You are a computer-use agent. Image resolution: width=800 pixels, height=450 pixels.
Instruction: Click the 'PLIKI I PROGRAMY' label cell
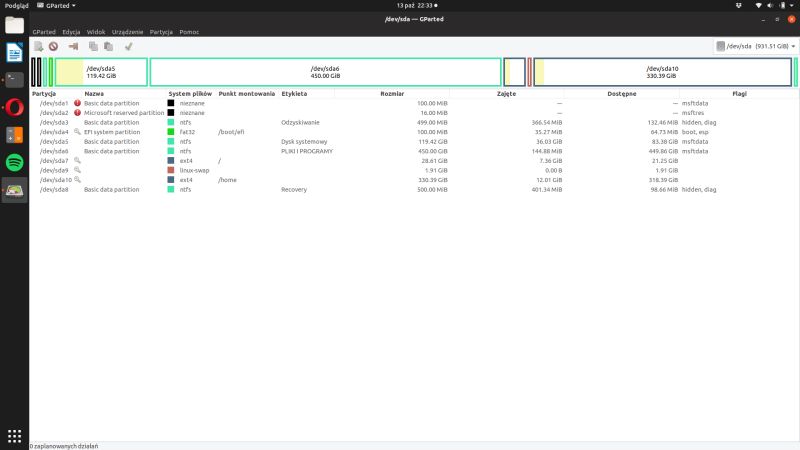click(x=307, y=151)
